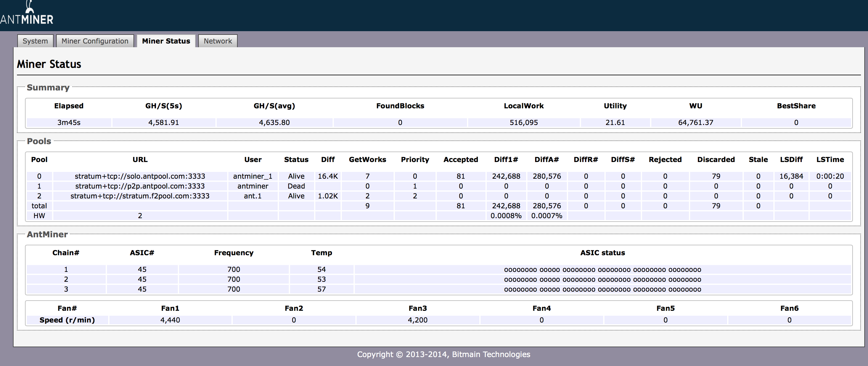Open the System tab
868x366 pixels.
coord(35,41)
